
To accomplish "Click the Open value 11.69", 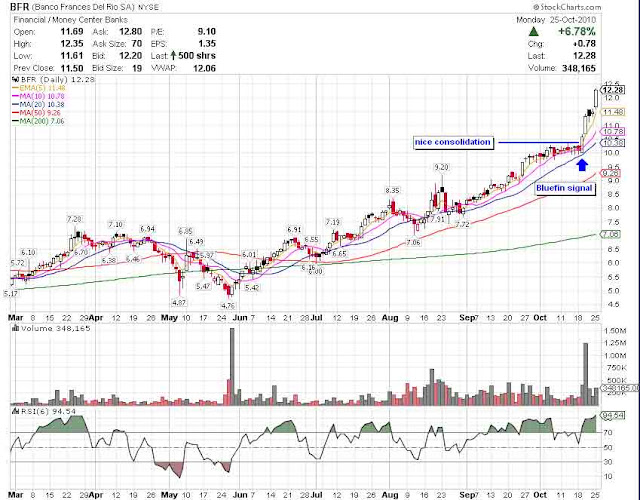I will tap(72, 31).
